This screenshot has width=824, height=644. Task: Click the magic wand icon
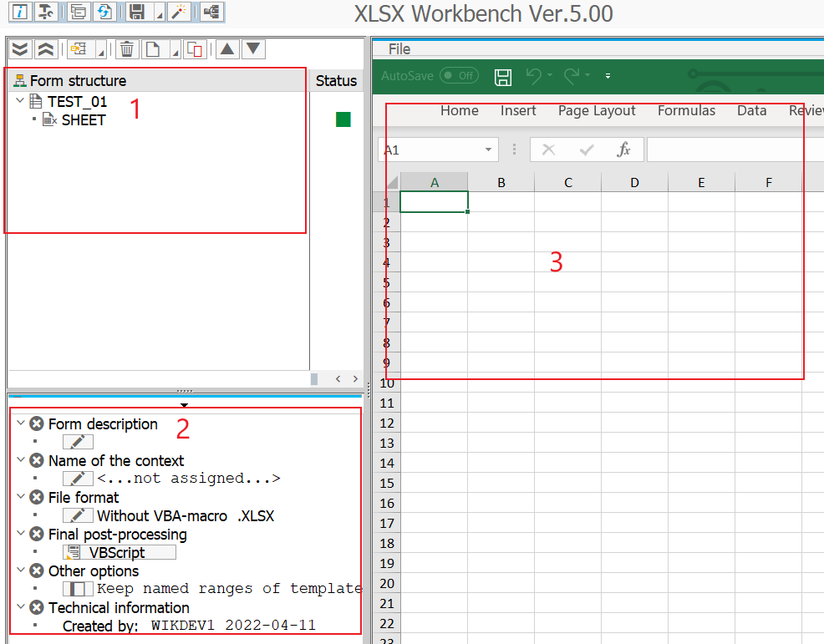click(179, 12)
